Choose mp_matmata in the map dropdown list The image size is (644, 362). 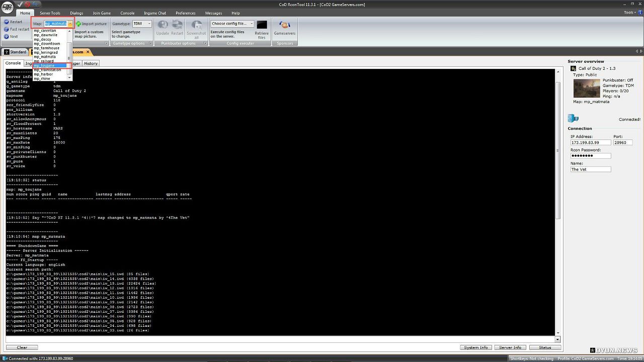tap(50, 57)
